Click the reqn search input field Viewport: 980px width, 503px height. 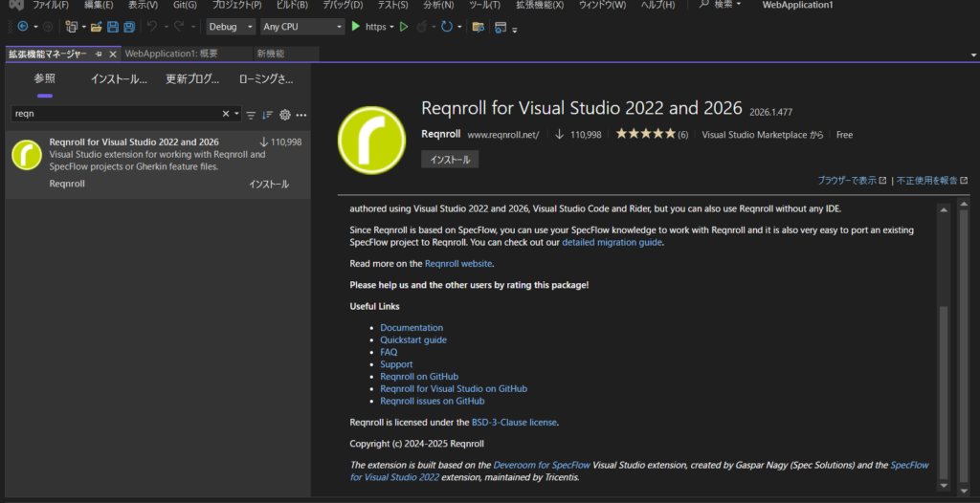point(115,114)
